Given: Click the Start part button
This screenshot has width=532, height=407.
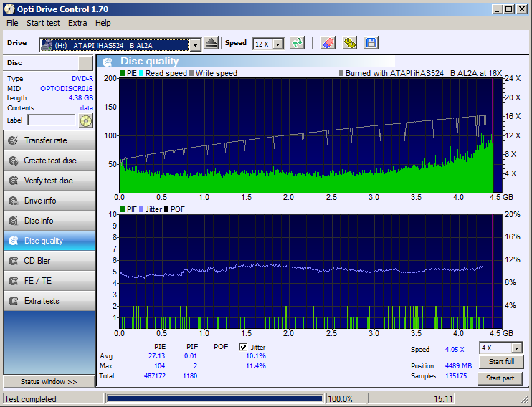Looking at the screenshot, I should click(500, 378).
